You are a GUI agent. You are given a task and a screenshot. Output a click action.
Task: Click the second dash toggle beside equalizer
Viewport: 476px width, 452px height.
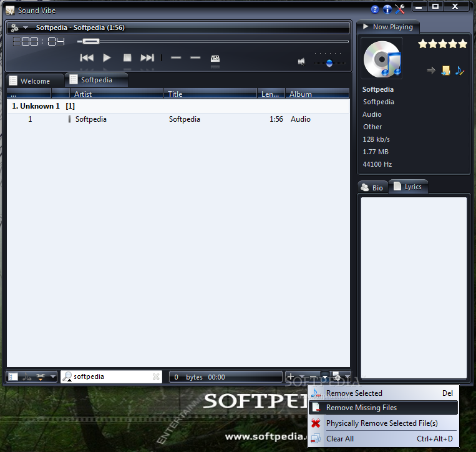pos(195,57)
